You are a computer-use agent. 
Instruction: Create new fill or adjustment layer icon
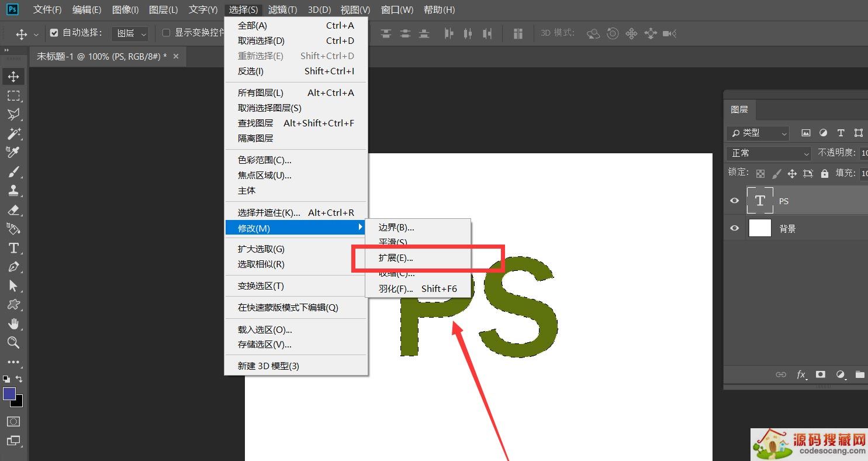click(x=841, y=374)
